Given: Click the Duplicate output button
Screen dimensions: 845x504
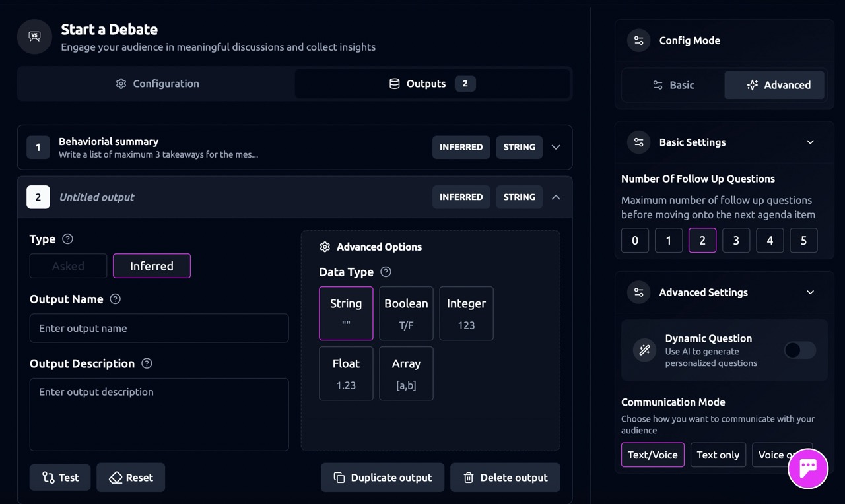Looking at the screenshot, I should pos(382,478).
